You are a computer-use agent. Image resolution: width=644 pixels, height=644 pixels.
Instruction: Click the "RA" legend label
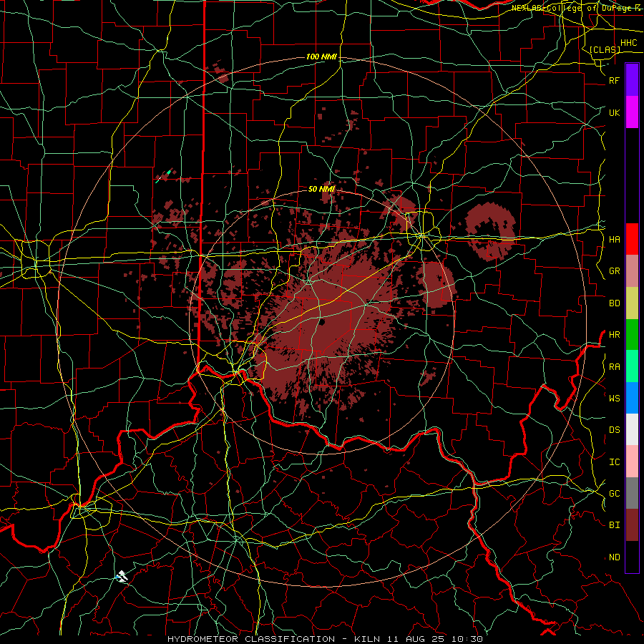point(614,367)
